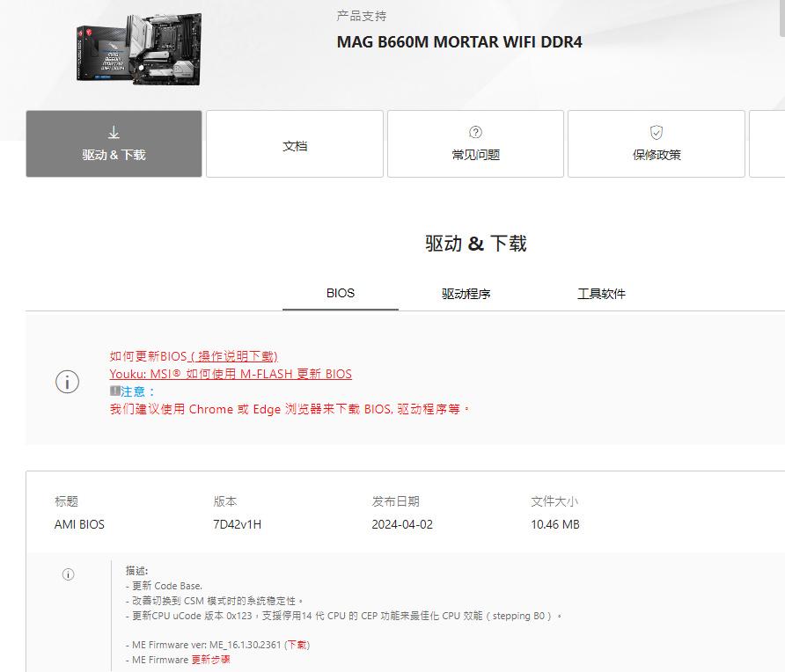The height and width of the screenshot is (672, 785).
Task: Click the small icon before 注意 label
Action: (x=114, y=391)
